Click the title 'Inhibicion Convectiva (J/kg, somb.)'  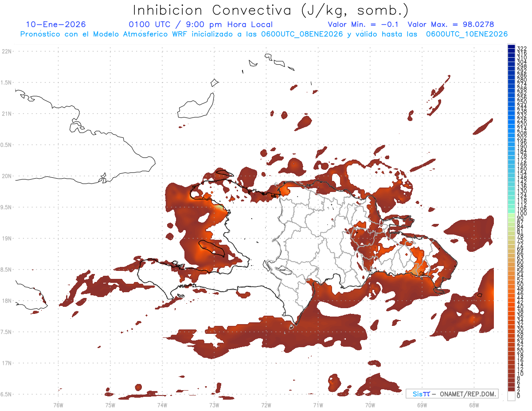click(271, 10)
